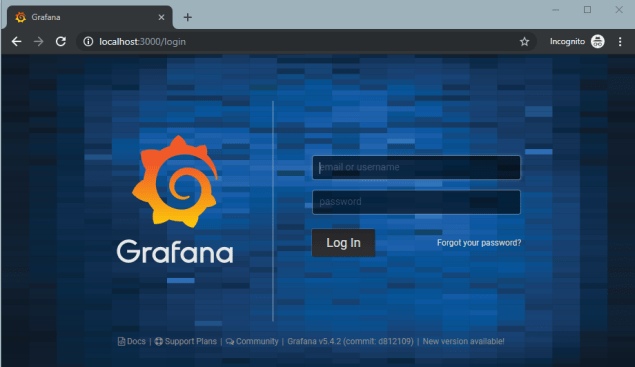Go back to the previous page
This screenshot has width=635, height=367.
(x=17, y=41)
